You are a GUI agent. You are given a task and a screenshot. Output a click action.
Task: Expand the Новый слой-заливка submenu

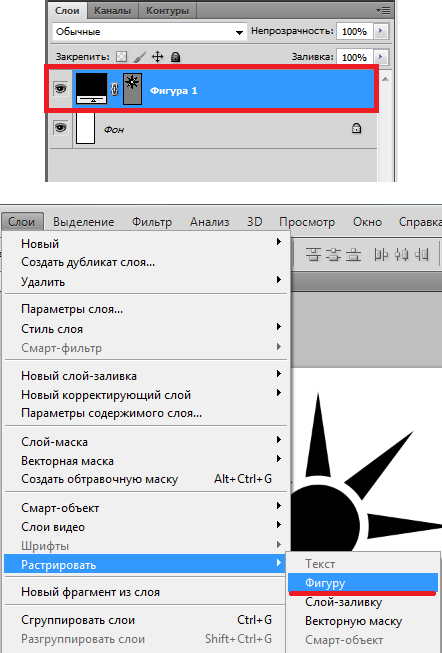tap(279, 374)
